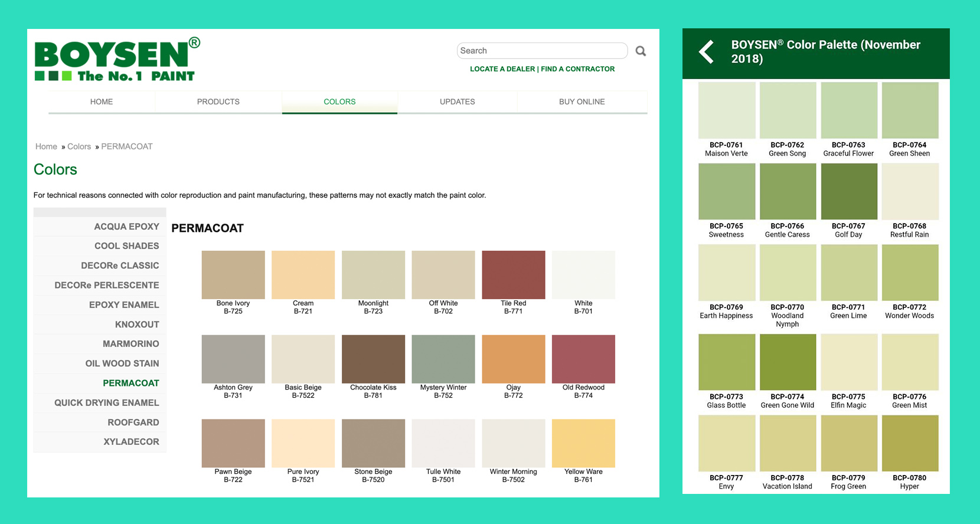The height and width of the screenshot is (524, 980).
Task: Select BCP-0762 Green Song palette swatch
Action: point(788,110)
